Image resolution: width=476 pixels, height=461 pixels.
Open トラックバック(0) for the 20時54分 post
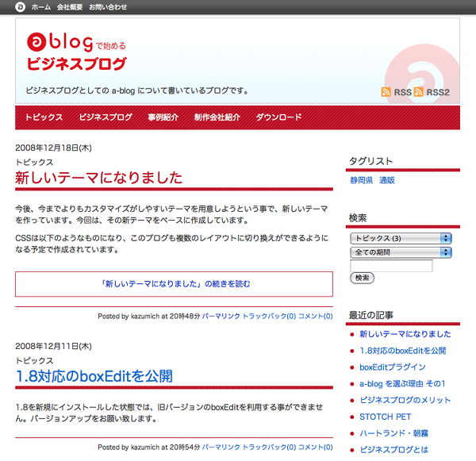click(x=269, y=447)
